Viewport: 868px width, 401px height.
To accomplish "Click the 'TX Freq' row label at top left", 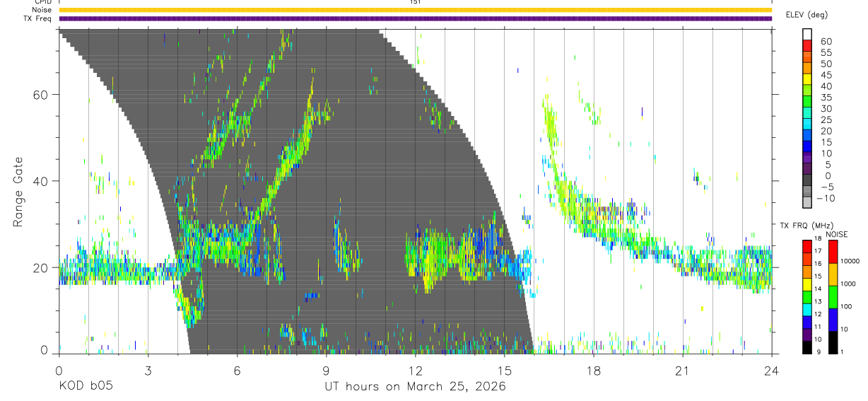I will pos(39,18).
